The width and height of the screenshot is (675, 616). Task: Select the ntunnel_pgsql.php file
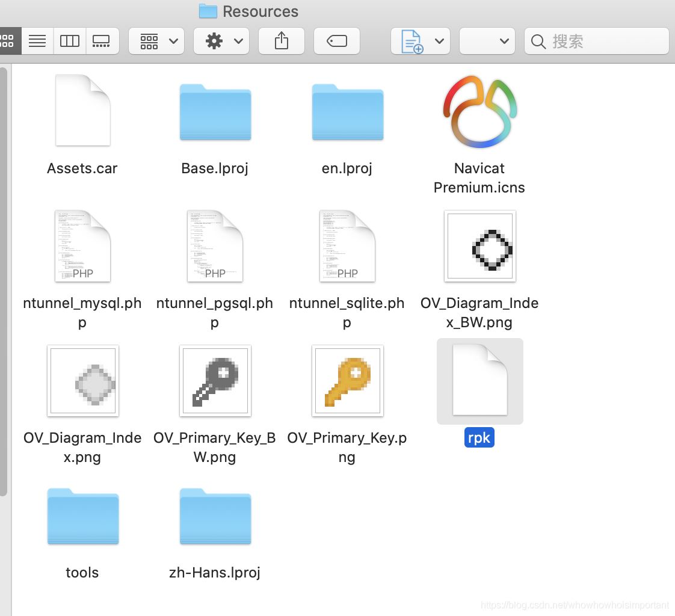(215, 246)
